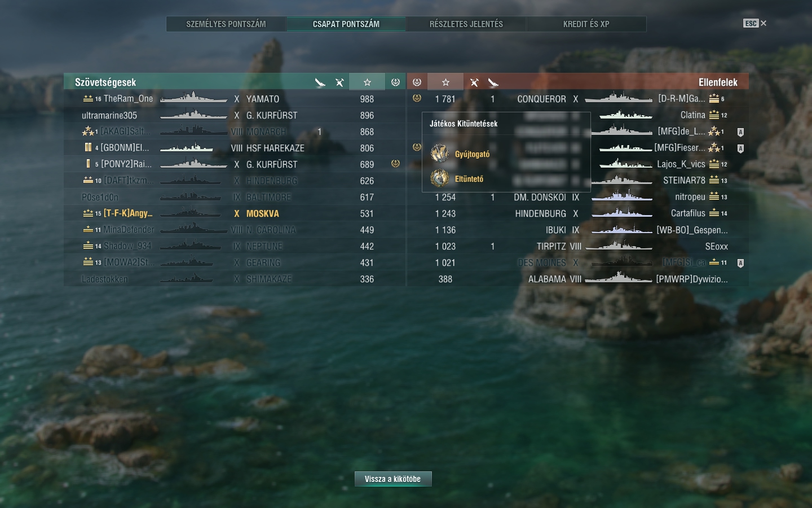Screen dimensions: 812x508
Task: Switch to Részletes Jelentés tab
Action: pyautogui.click(x=466, y=24)
